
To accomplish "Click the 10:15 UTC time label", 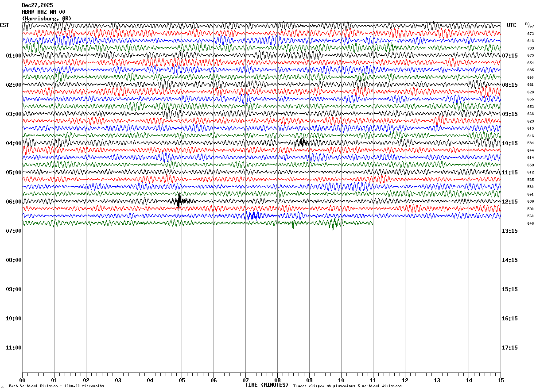I will [x=510, y=143].
